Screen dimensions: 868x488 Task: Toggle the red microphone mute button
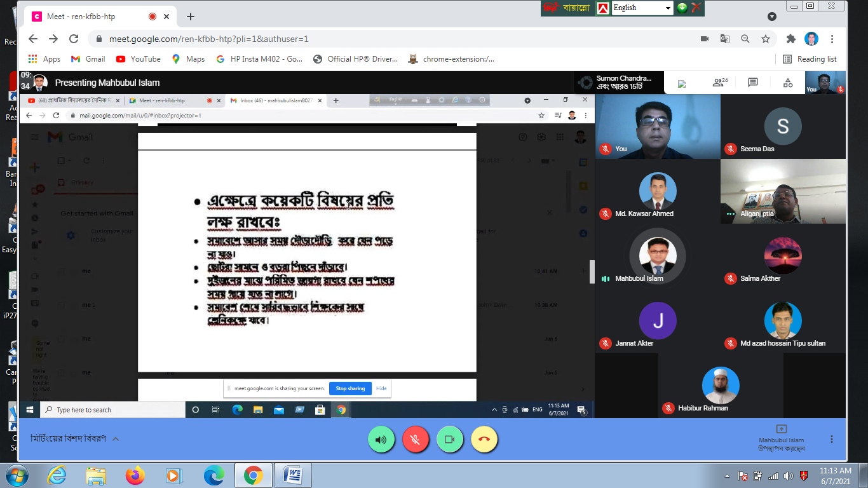tap(416, 439)
